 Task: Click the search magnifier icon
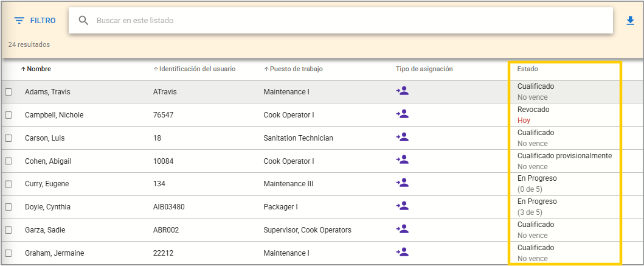84,21
